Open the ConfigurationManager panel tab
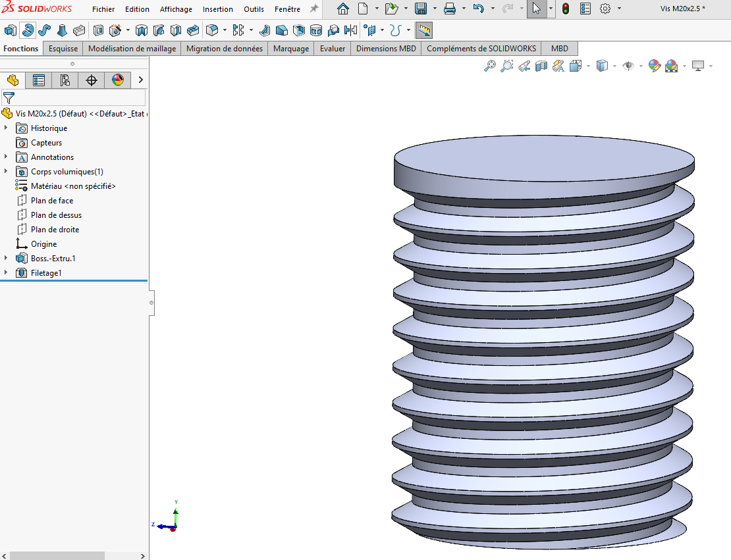This screenshot has height=560, width=731. click(65, 80)
